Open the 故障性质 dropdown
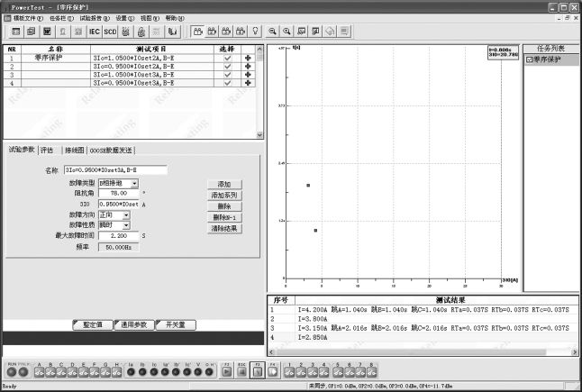Screen dimensions: 582x392 click(126, 225)
